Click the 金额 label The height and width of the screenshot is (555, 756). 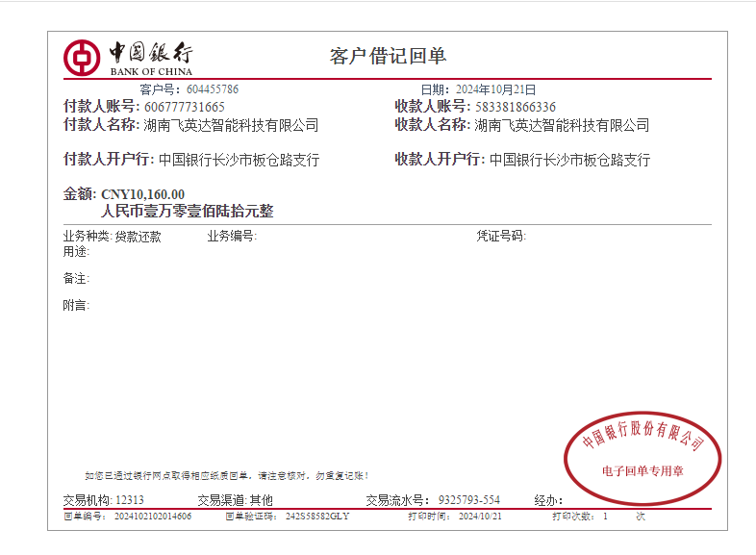click(x=80, y=194)
